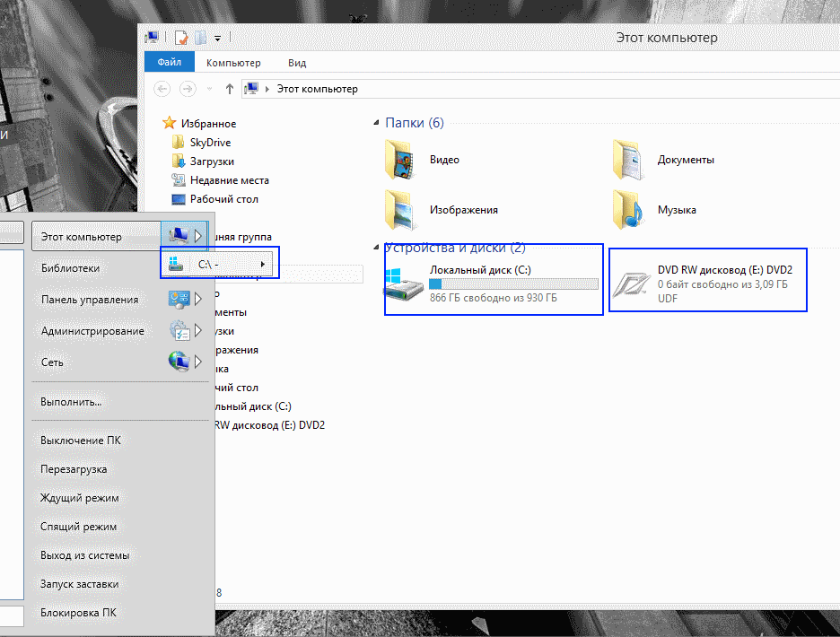Screen dimensions: 840x637
Task: Expand the Сеть submenu arrow
Action: (x=198, y=362)
